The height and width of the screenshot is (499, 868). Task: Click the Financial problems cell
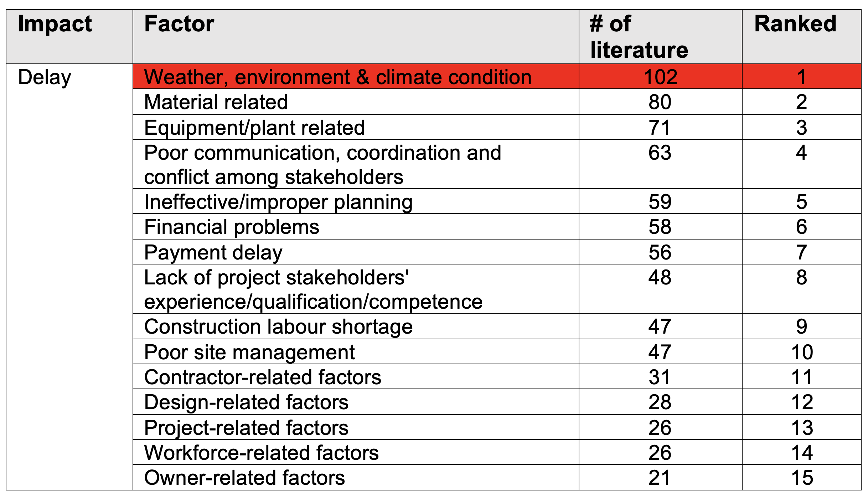[x=232, y=227]
